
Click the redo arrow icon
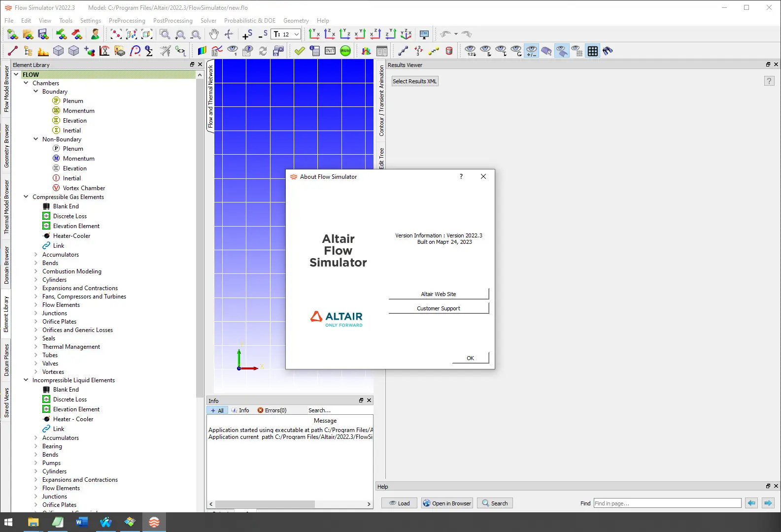[x=467, y=34]
